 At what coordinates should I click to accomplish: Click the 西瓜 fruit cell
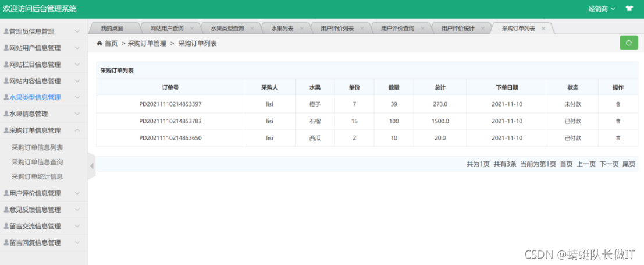coord(315,138)
